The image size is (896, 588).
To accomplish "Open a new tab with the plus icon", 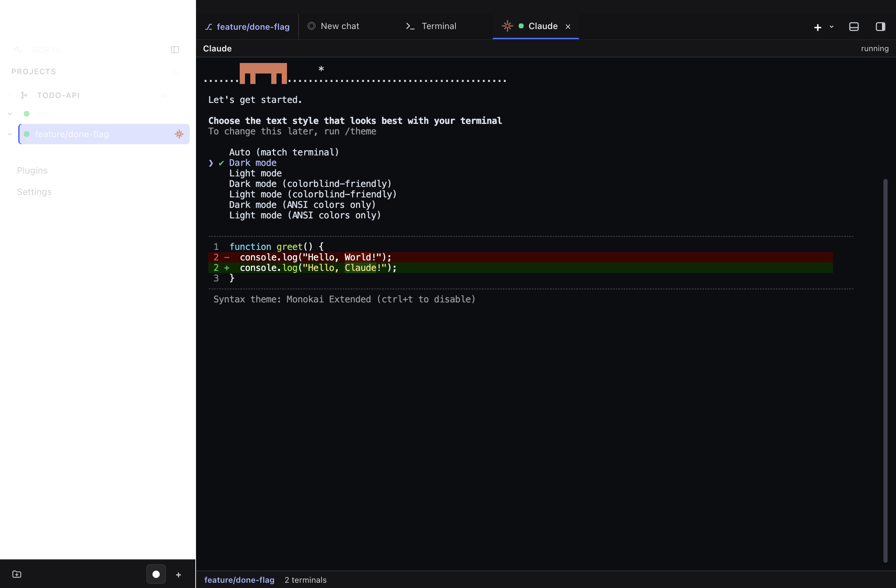I will pos(817,27).
